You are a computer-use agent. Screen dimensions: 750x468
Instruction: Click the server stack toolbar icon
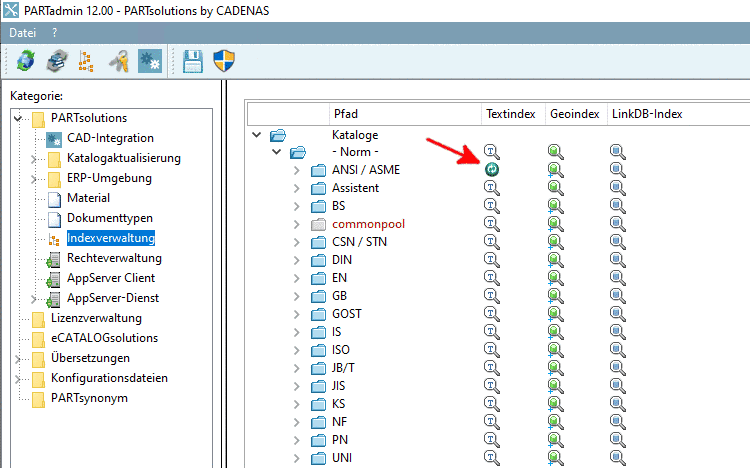(x=57, y=61)
